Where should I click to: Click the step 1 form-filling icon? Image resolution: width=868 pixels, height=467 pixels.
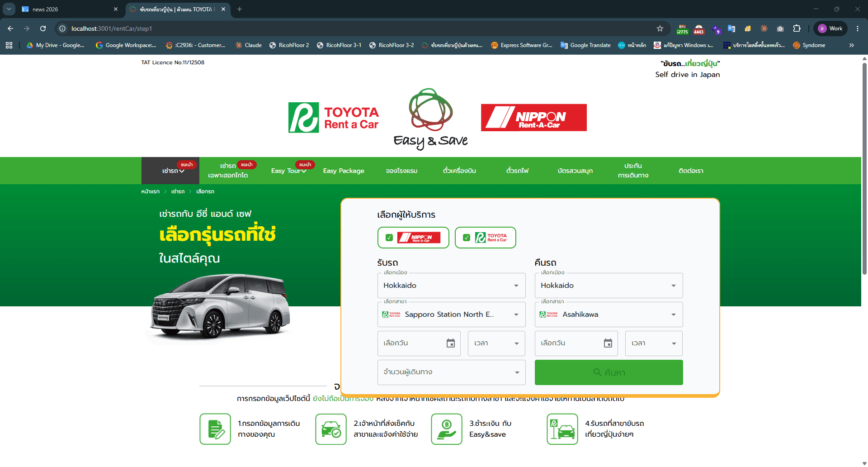215,429
